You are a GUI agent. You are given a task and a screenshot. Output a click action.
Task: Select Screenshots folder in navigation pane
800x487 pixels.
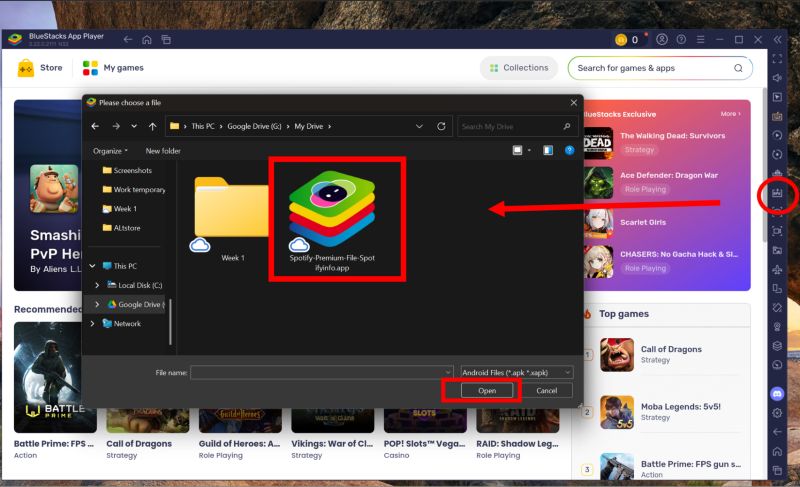pos(127,170)
